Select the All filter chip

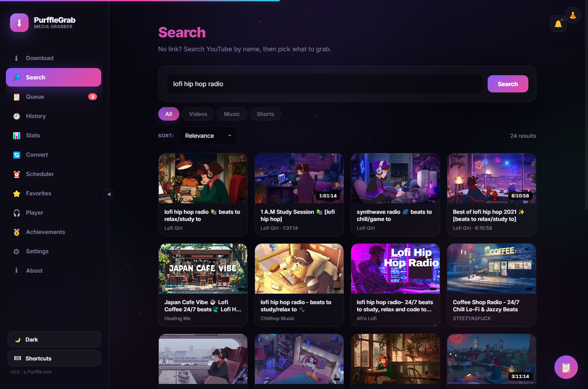168,114
